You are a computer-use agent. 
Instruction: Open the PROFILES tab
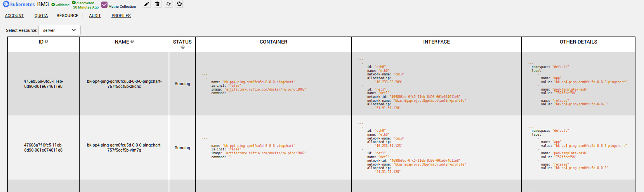pyautogui.click(x=121, y=16)
